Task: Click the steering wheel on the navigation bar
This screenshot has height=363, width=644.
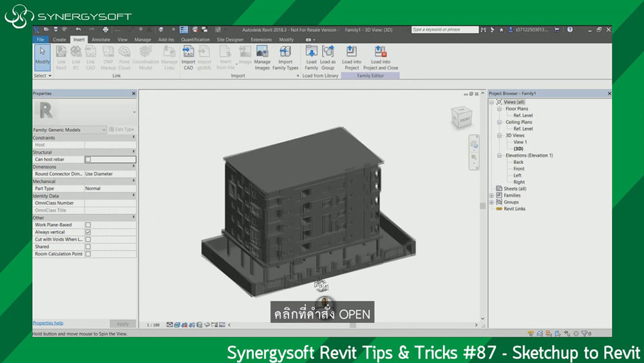Action: 473,144
